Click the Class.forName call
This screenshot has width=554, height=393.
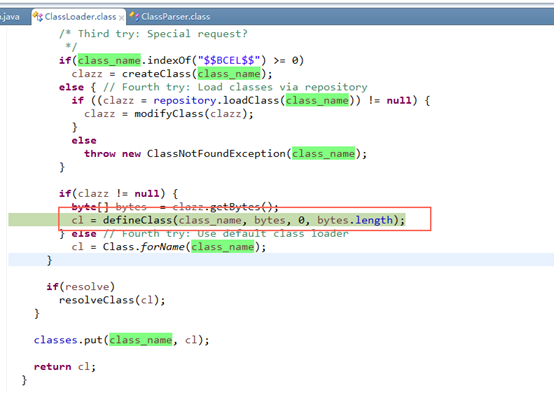click(x=143, y=247)
